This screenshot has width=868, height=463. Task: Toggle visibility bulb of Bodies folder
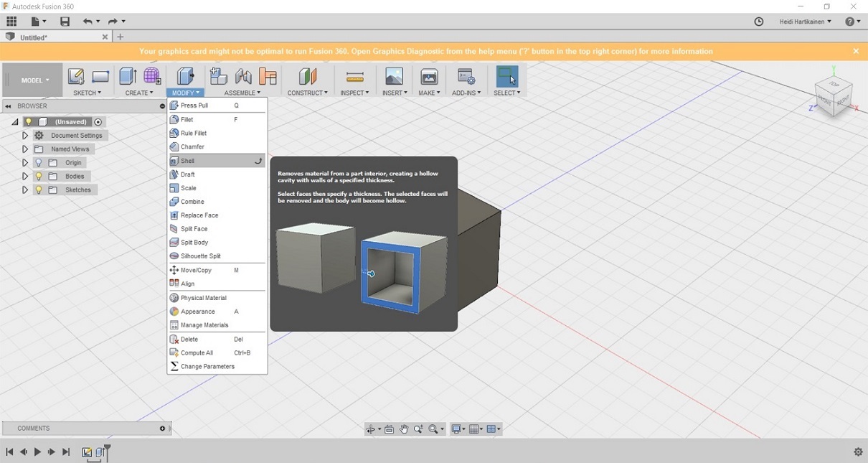click(39, 177)
